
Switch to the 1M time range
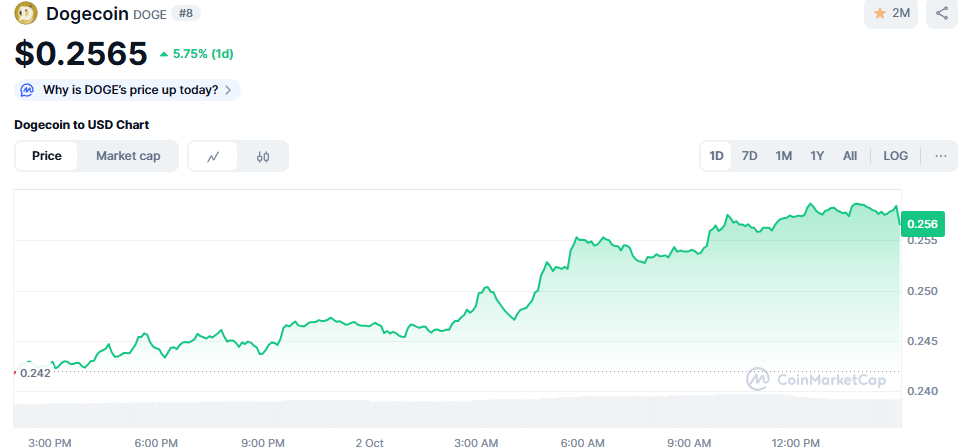783,156
